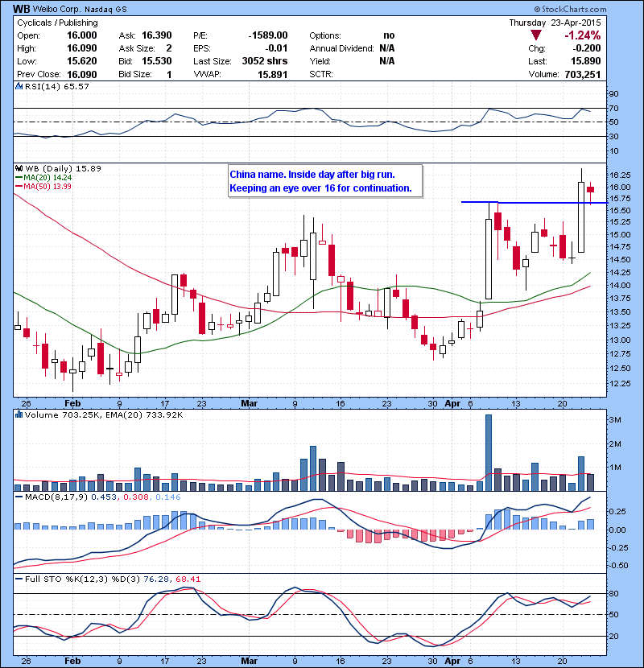
Task: Click the Yield label
Action: [320, 61]
